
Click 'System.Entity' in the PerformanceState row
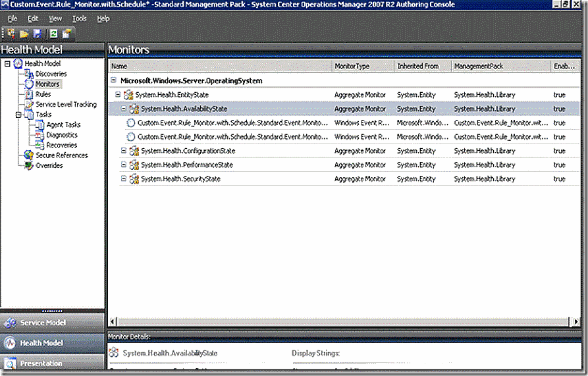416,165
